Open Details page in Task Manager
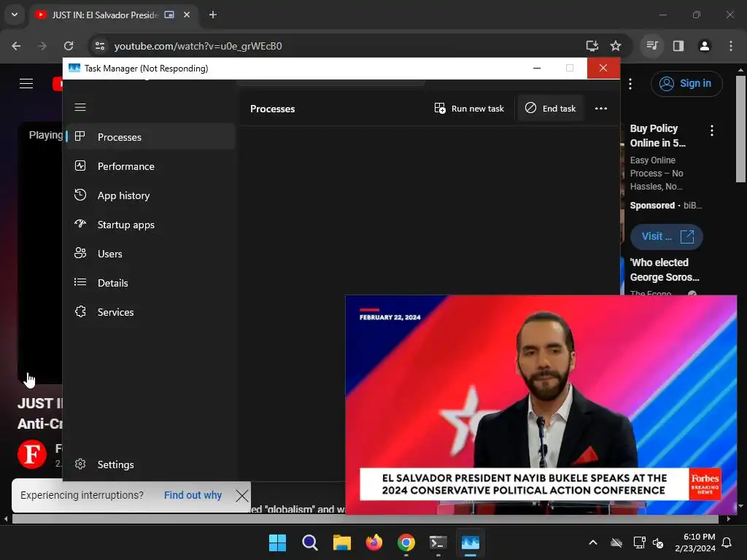This screenshot has height=560, width=747. tap(150, 283)
